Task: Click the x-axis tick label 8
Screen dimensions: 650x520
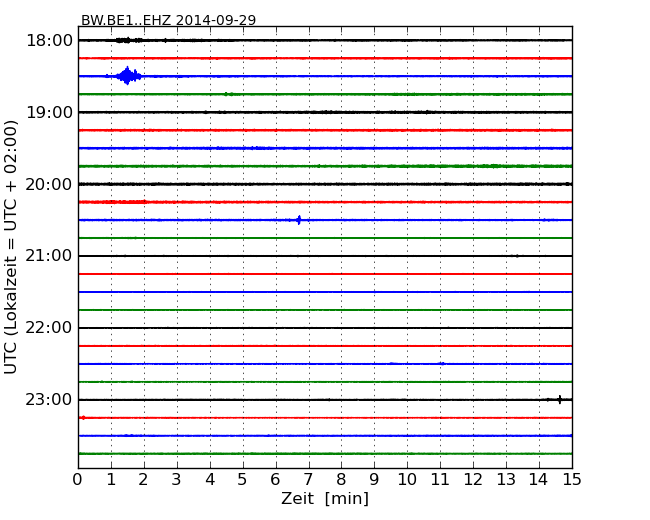Action: coord(341,480)
